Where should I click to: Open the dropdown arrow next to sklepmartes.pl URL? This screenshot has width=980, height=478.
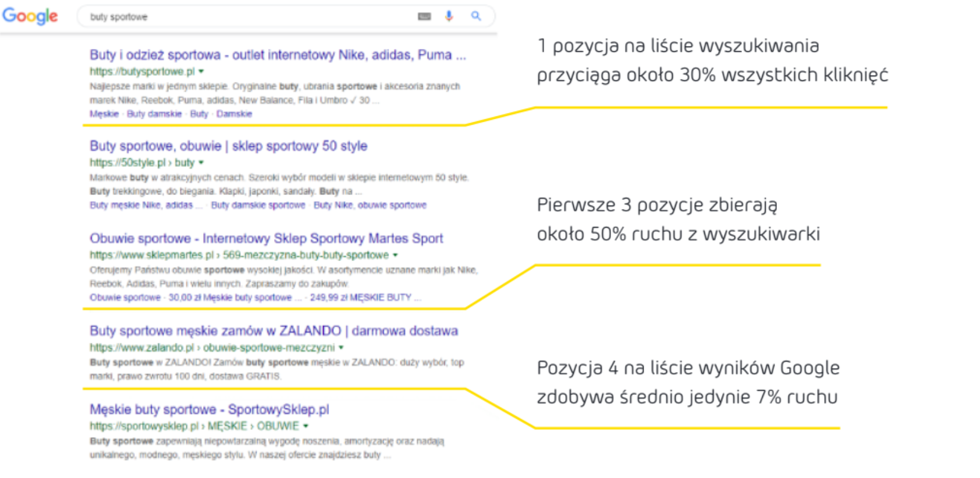click(x=396, y=255)
